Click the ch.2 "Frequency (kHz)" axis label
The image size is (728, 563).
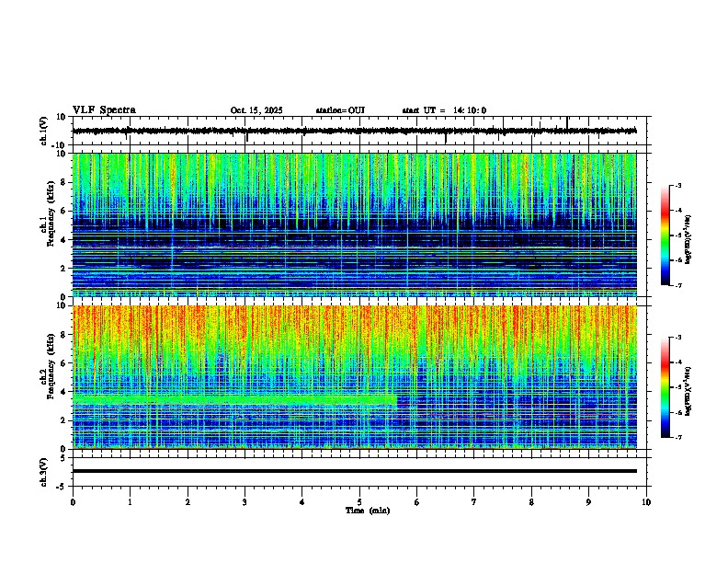(x=51, y=366)
